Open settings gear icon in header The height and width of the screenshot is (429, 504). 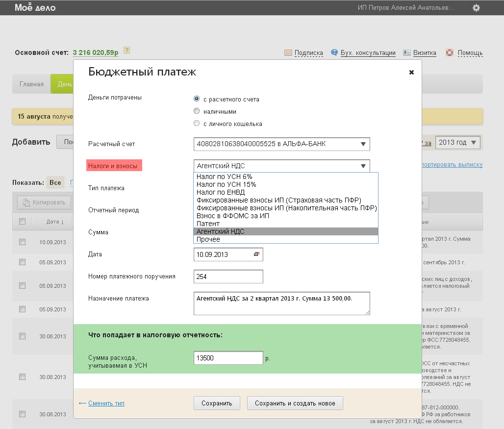point(476,8)
